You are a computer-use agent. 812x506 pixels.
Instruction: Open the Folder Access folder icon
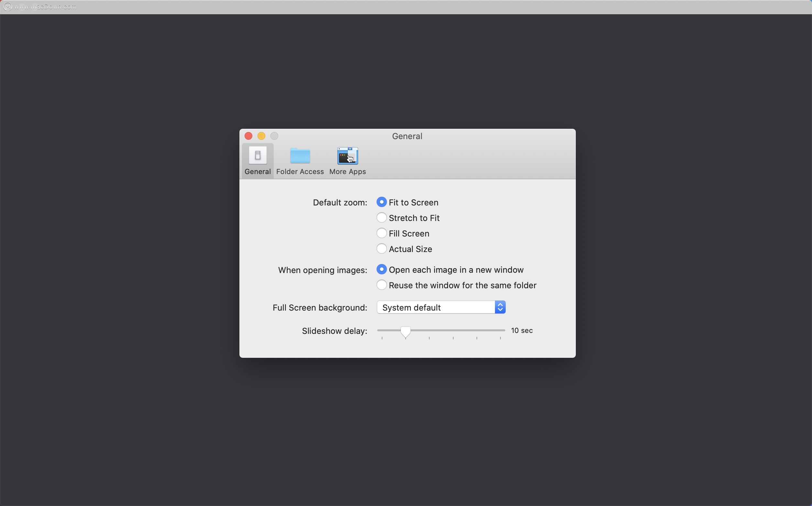click(300, 156)
